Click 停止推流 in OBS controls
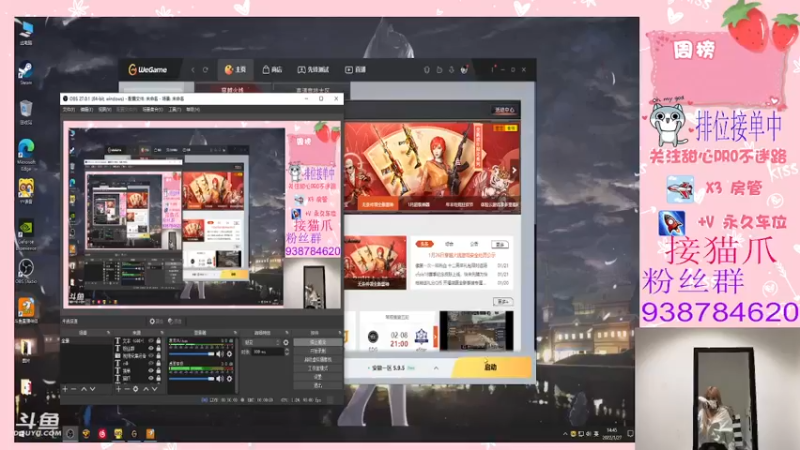The height and width of the screenshot is (450, 800). pyautogui.click(x=318, y=342)
